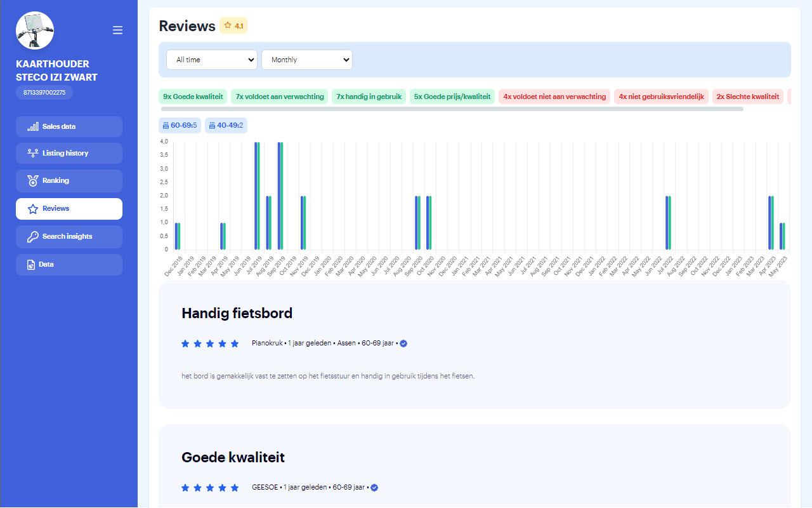Click the horizontal scrollbar under review tags

point(452,109)
